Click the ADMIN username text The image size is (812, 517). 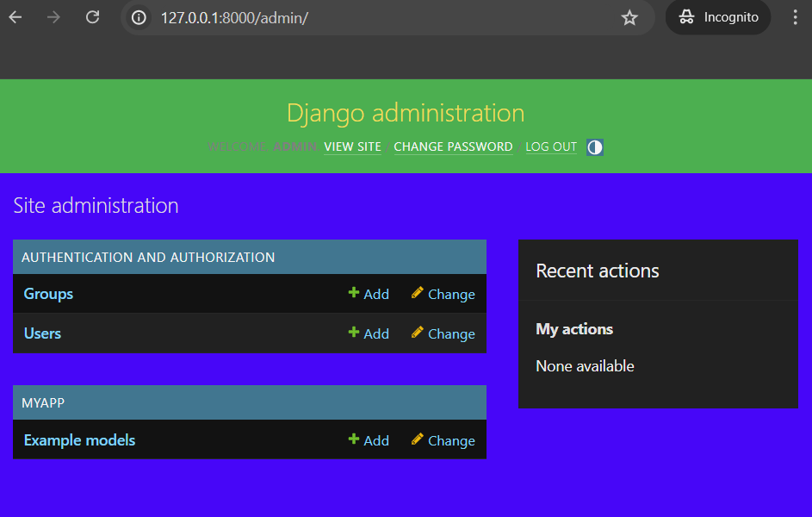pyautogui.click(x=294, y=146)
